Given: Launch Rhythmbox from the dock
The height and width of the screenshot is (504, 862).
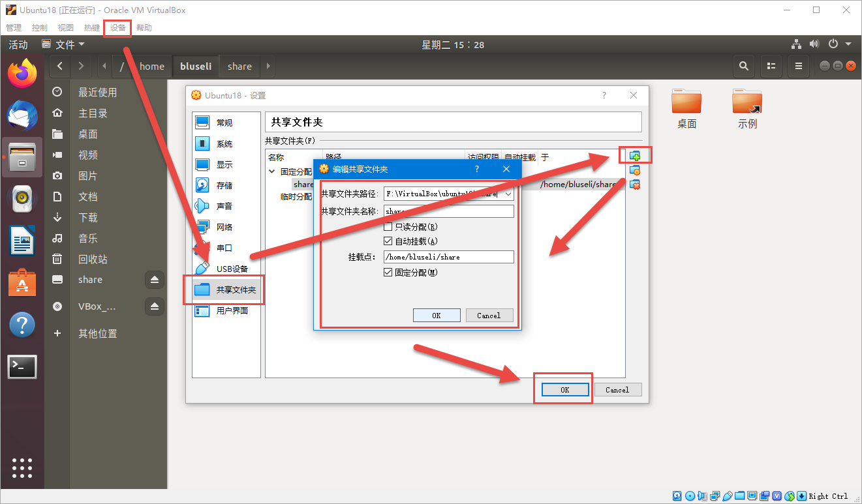Looking at the screenshot, I should point(22,199).
